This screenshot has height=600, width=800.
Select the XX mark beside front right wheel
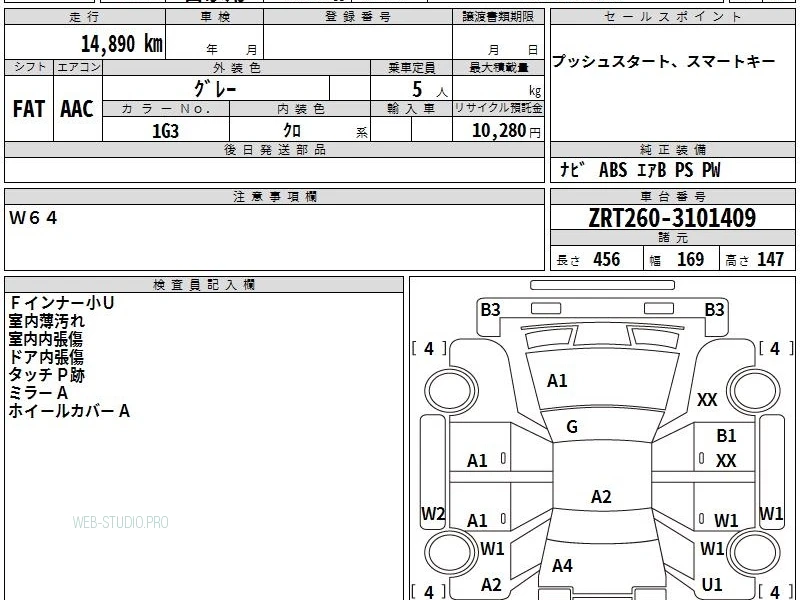tap(707, 399)
